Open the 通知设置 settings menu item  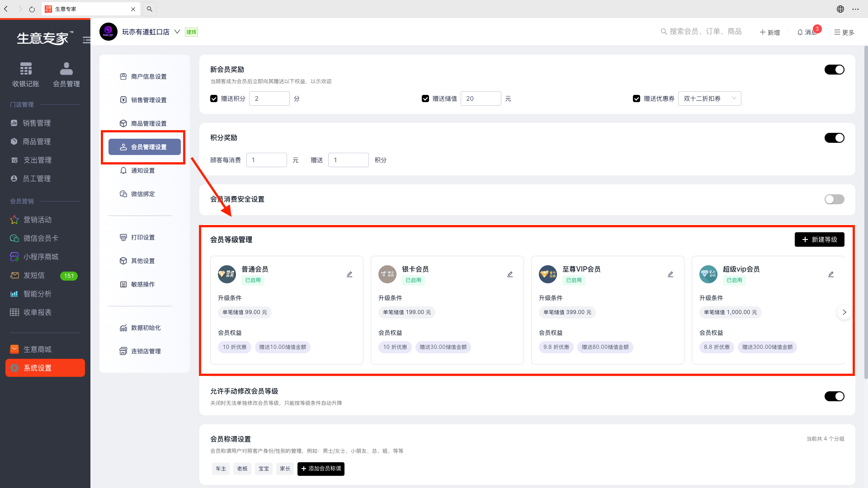(143, 170)
